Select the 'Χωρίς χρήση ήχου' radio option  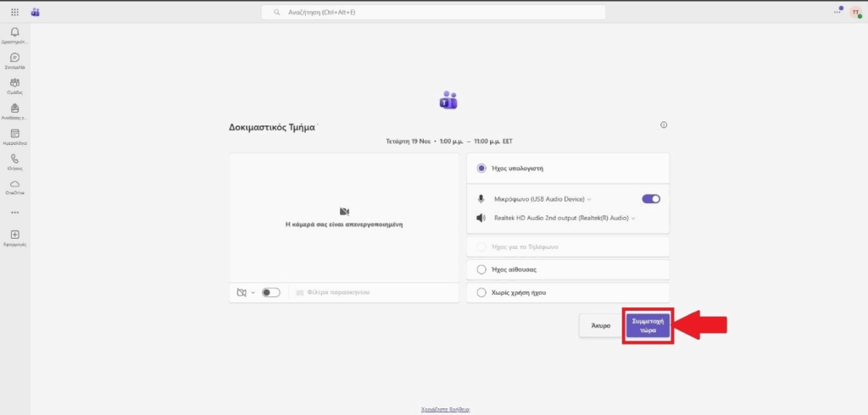click(481, 293)
